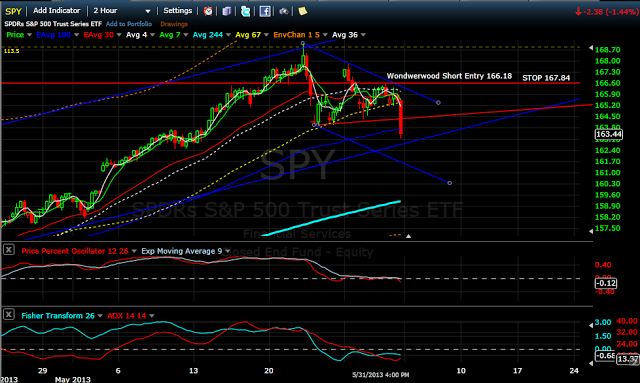The height and width of the screenshot is (383, 640).
Task: Select the trendline handle at the chart peak
Action: point(303,43)
